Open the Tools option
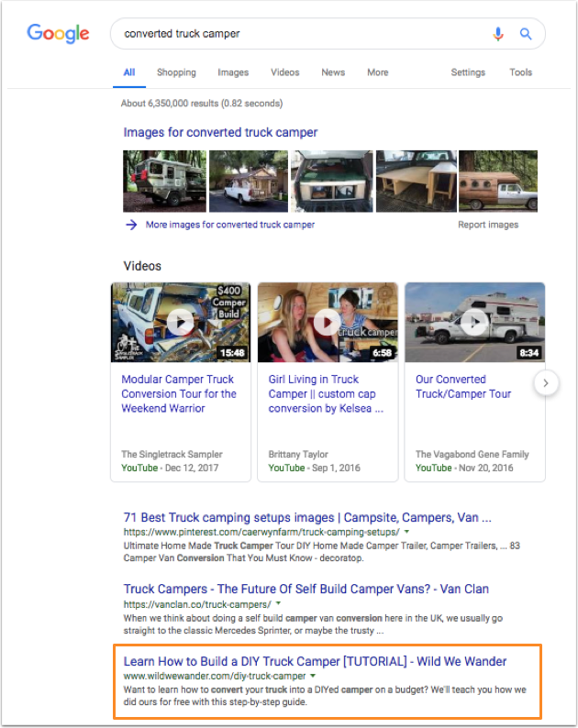Viewport: 578px width, 728px height. [521, 72]
